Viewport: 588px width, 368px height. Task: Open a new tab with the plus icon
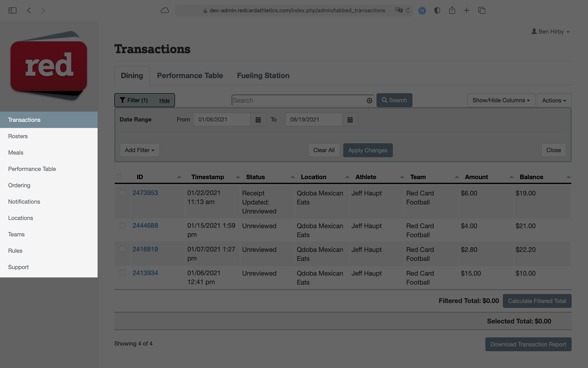467,10
